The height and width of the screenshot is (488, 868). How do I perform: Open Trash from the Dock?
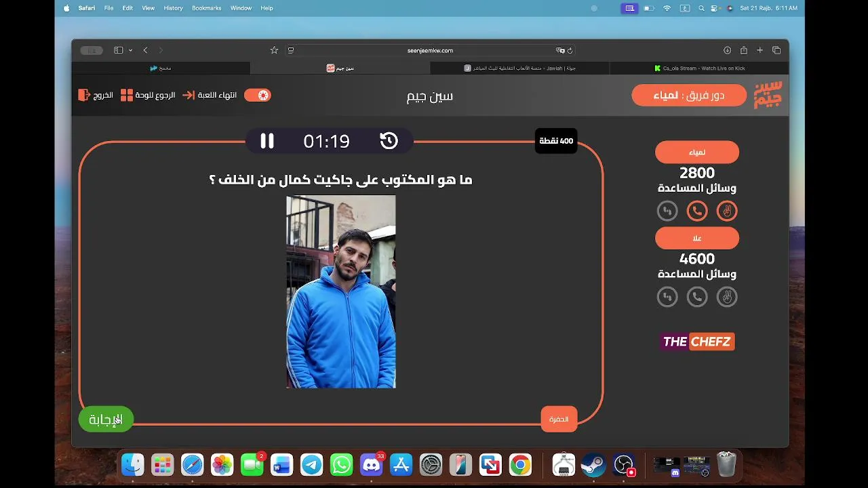click(x=726, y=464)
